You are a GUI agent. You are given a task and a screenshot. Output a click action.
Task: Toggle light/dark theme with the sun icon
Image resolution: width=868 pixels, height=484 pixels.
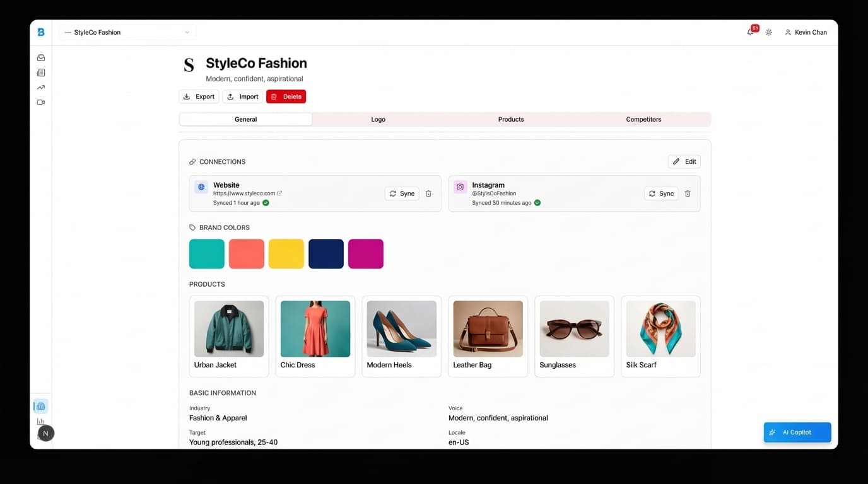click(x=769, y=32)
